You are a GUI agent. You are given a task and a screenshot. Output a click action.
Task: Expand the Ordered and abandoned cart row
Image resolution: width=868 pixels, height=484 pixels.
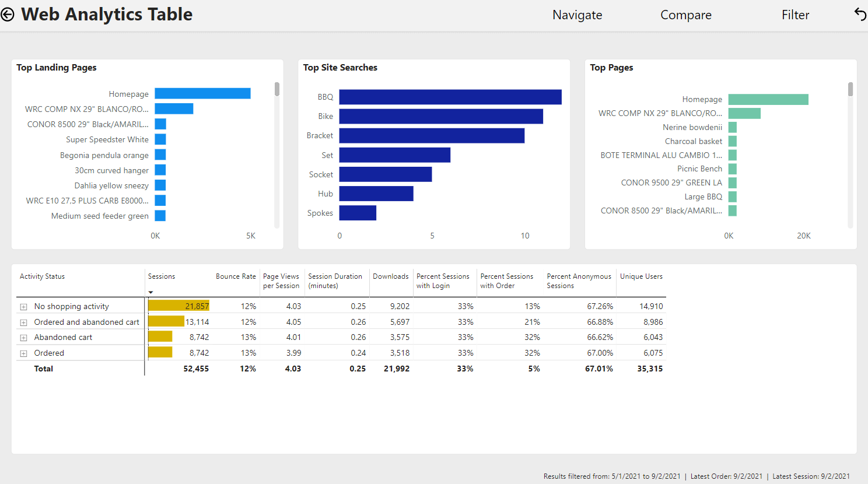coord(23,322)
